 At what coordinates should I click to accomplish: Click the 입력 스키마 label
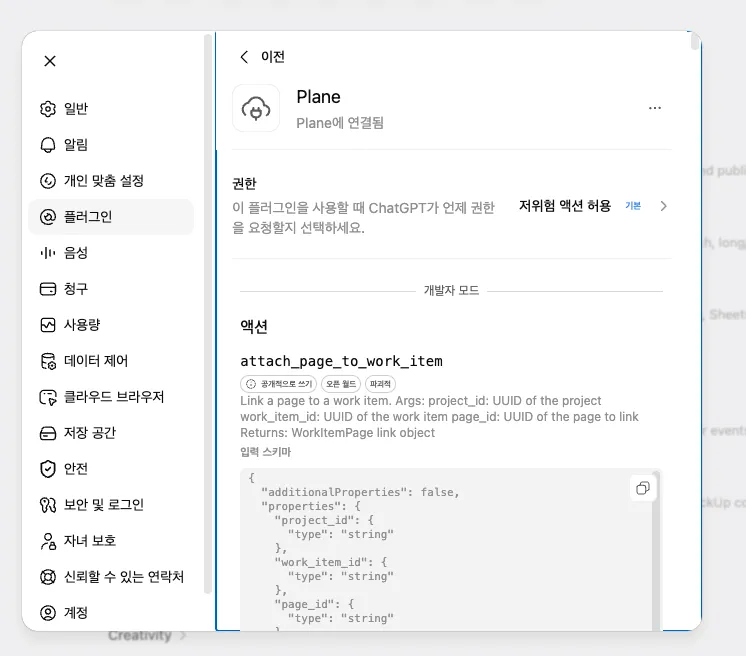click(x=265, y=452)
